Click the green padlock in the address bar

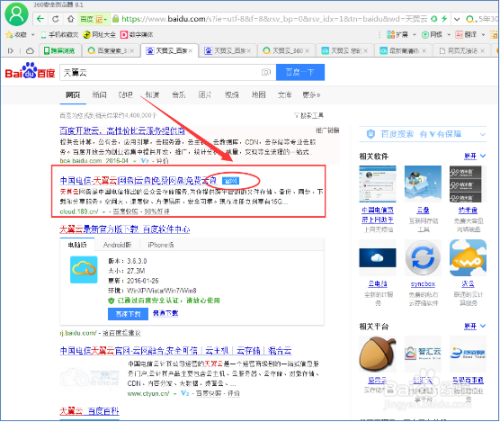115,19
